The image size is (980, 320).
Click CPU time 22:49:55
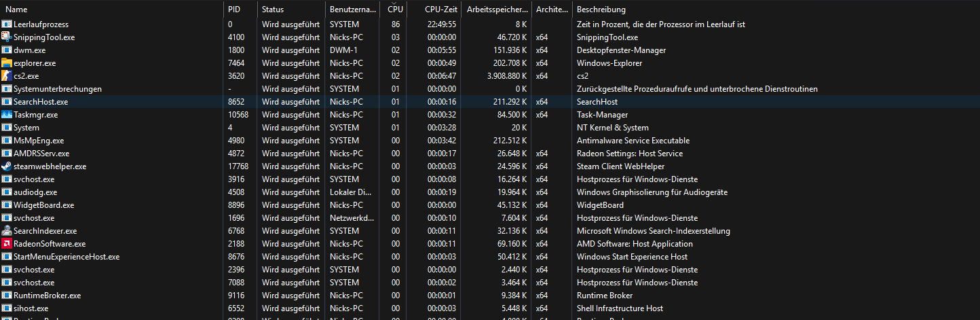442,24
